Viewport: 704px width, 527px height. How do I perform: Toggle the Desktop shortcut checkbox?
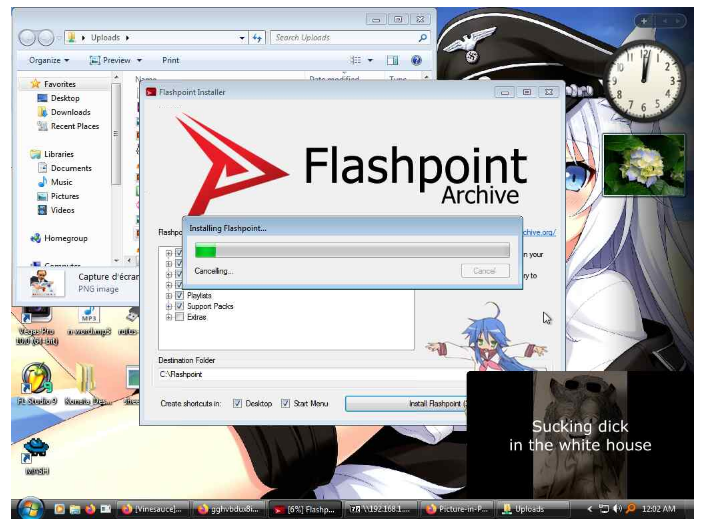237,404
